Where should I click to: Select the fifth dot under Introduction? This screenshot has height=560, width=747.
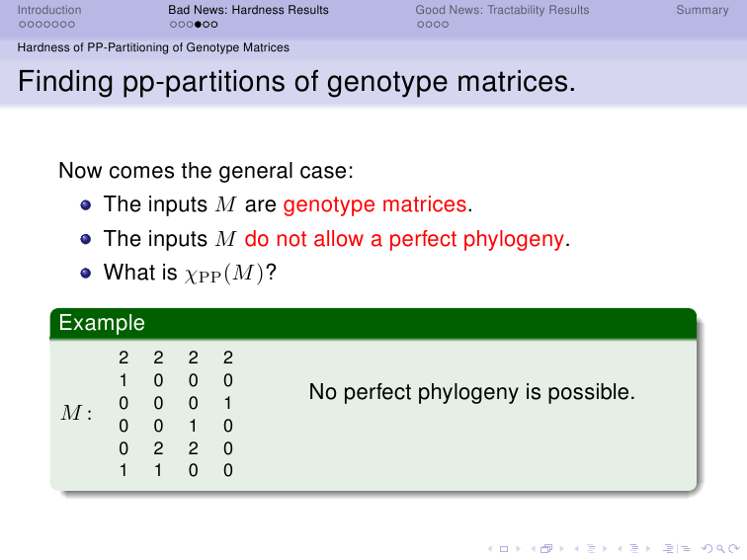coord(54,25)
